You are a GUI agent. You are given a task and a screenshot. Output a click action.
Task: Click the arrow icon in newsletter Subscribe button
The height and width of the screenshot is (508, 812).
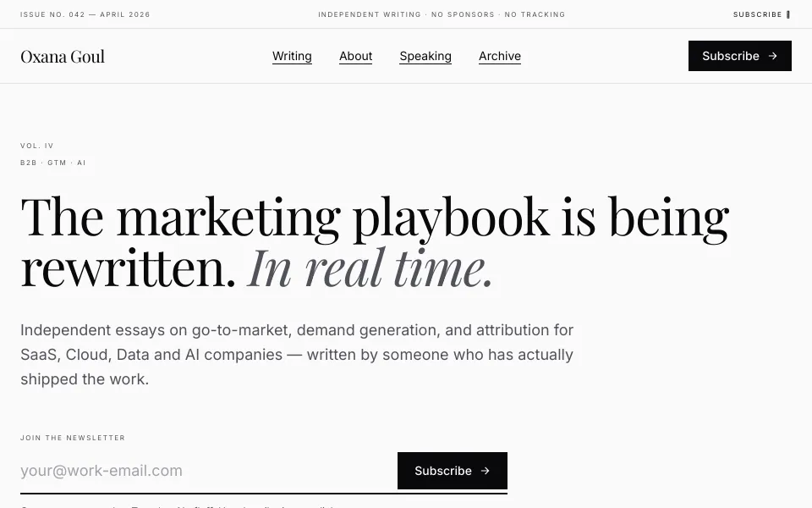486,471
